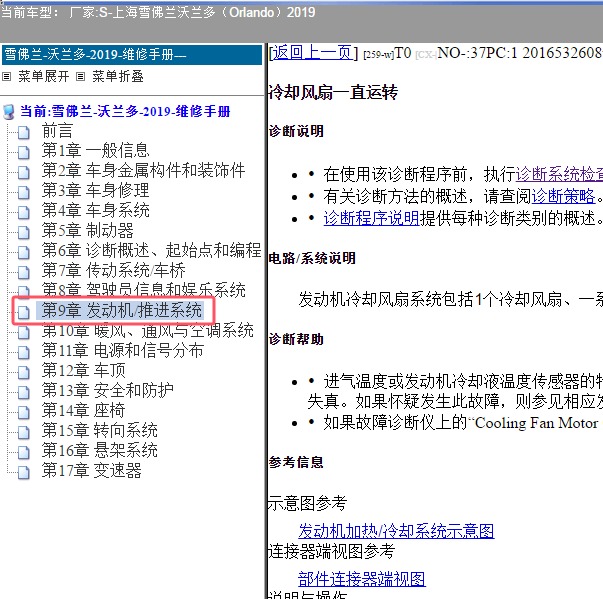Click the page icon beside 第3章 车身修理

(x=24, y=192)
